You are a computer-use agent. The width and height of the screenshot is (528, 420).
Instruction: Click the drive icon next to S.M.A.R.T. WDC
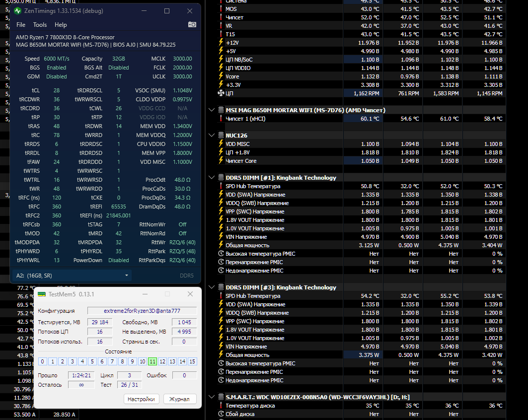point(221,397)
